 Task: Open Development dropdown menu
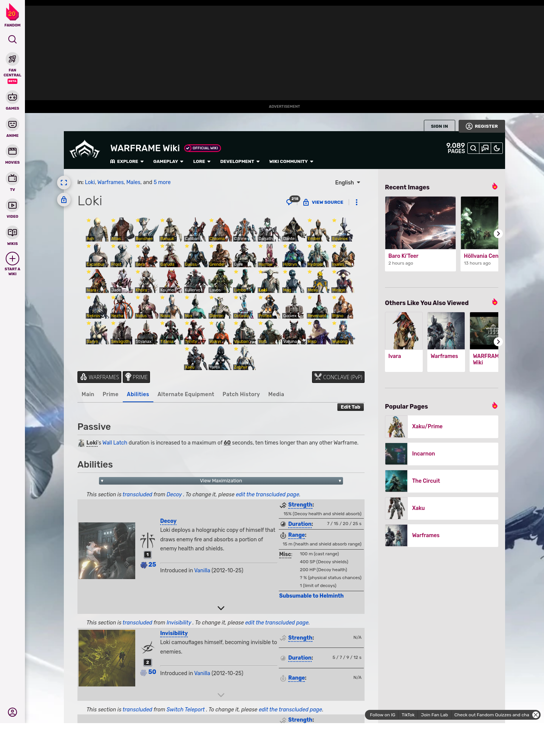point(240,161)
